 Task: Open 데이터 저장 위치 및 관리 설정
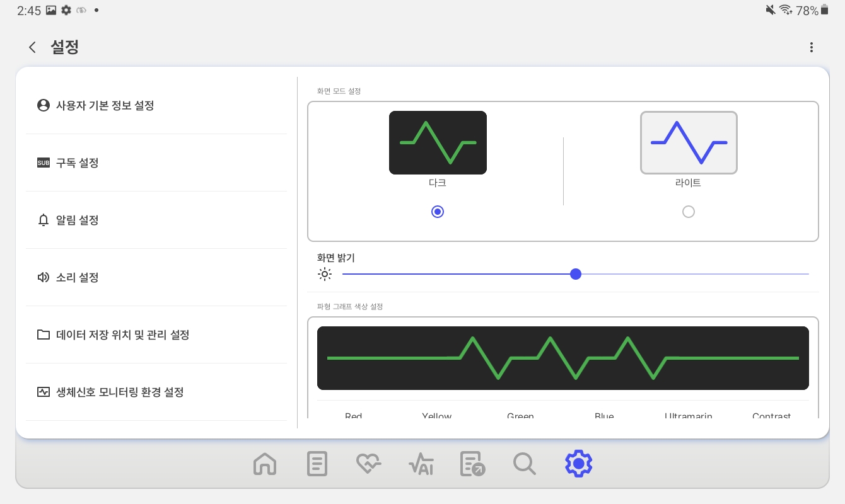pos(156,335)
